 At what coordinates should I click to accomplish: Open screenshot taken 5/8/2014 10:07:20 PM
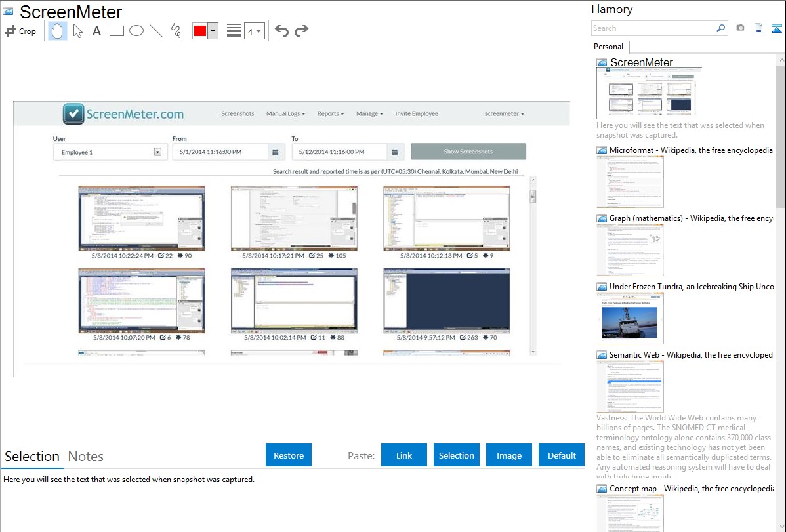[x=141, y=300]
